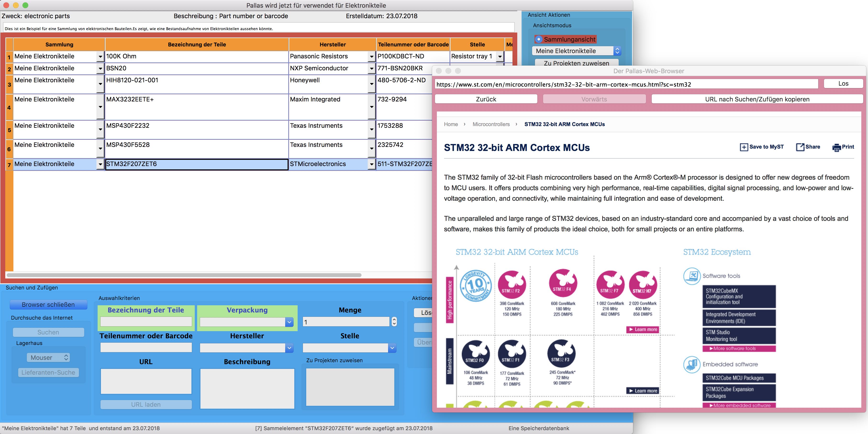Expand Stelle dropdown for Resistor tray 1

point(500,57)
